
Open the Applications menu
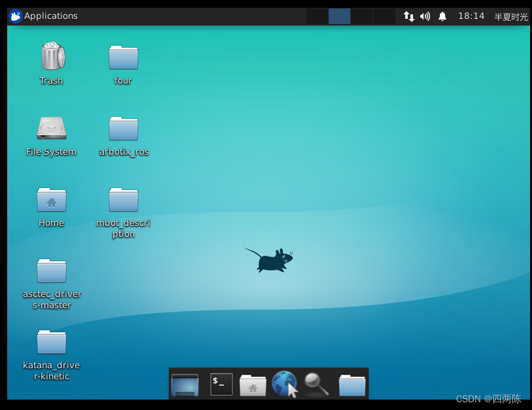43,16
